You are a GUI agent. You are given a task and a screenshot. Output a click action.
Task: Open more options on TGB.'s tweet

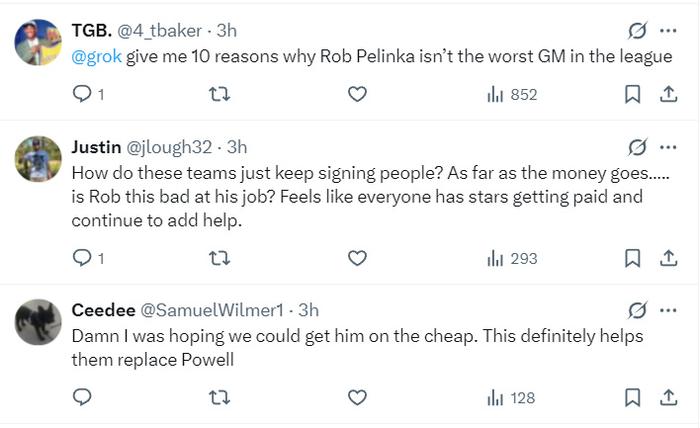668,31
